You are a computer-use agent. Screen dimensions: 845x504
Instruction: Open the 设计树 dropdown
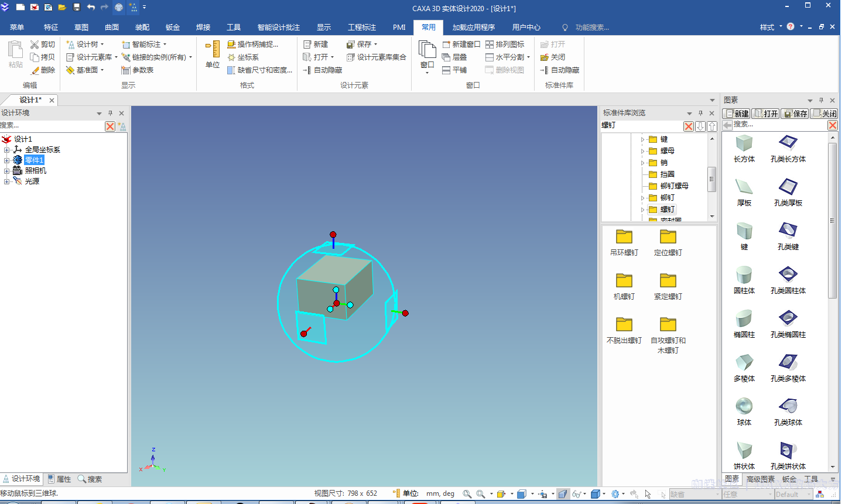point(102,44)
